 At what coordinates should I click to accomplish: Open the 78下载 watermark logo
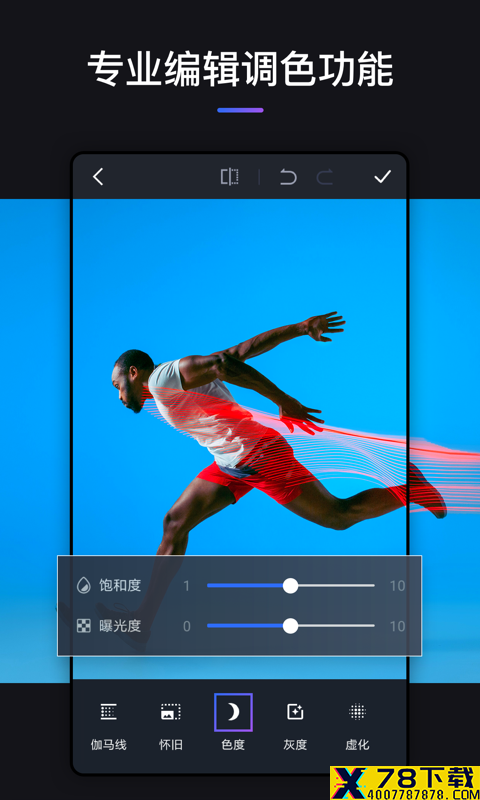(x=405, y=783)
